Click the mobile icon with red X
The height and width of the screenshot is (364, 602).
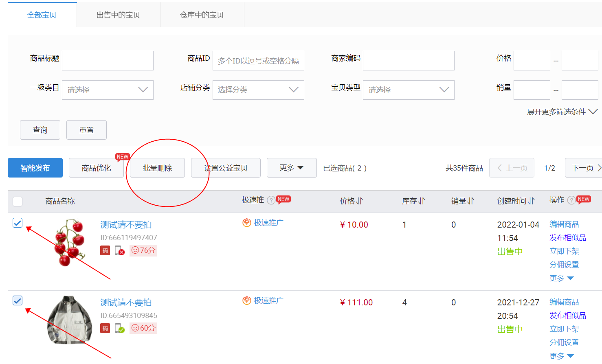click(119, 250)
